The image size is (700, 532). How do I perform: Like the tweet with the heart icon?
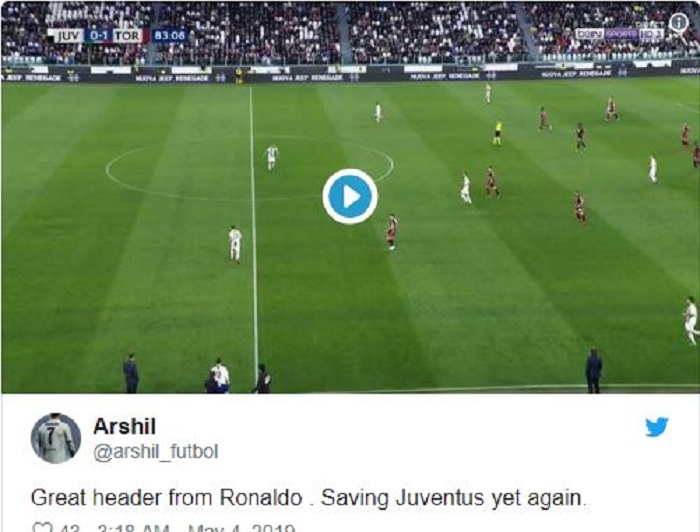[42, 528]
